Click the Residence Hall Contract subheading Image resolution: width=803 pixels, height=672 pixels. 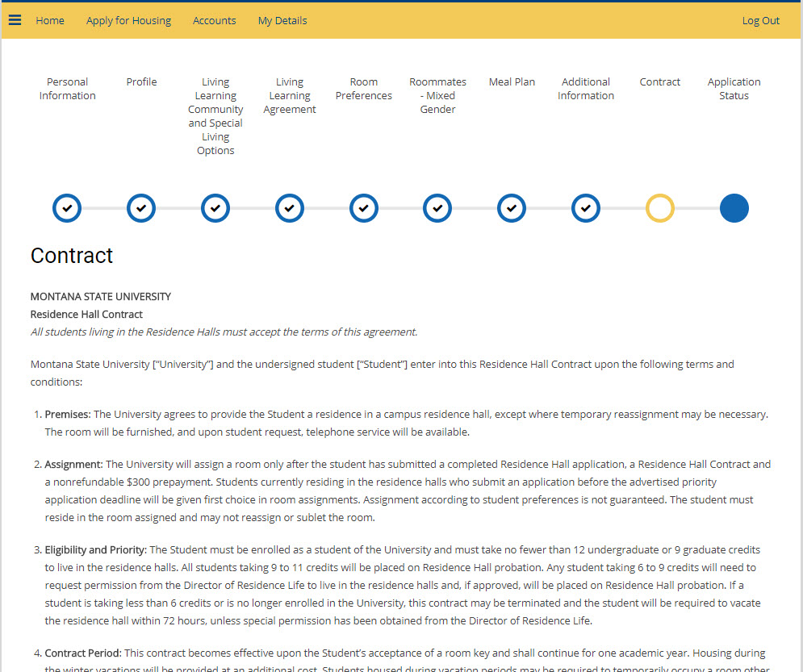click(x=86, y=315)
